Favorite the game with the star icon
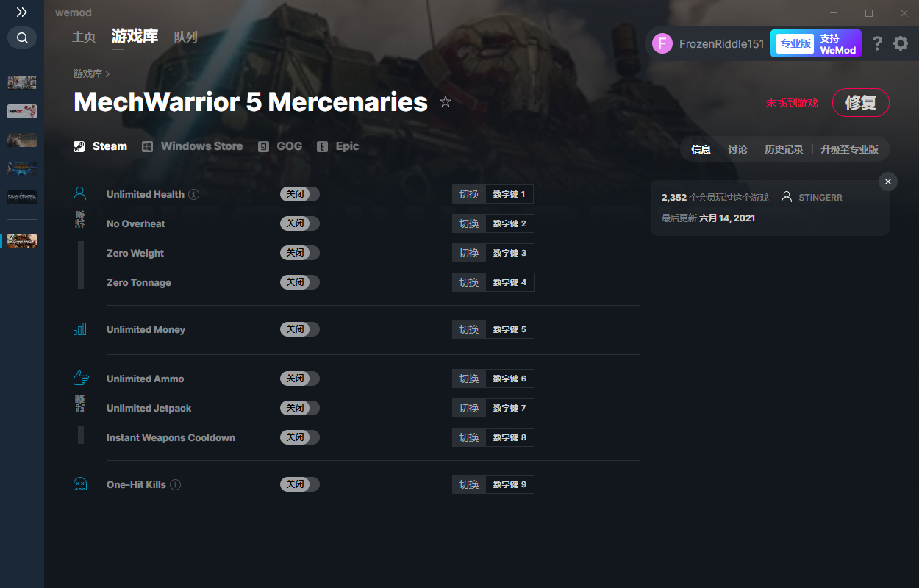This screenshot has width=919, height=588. coord(446,102)
